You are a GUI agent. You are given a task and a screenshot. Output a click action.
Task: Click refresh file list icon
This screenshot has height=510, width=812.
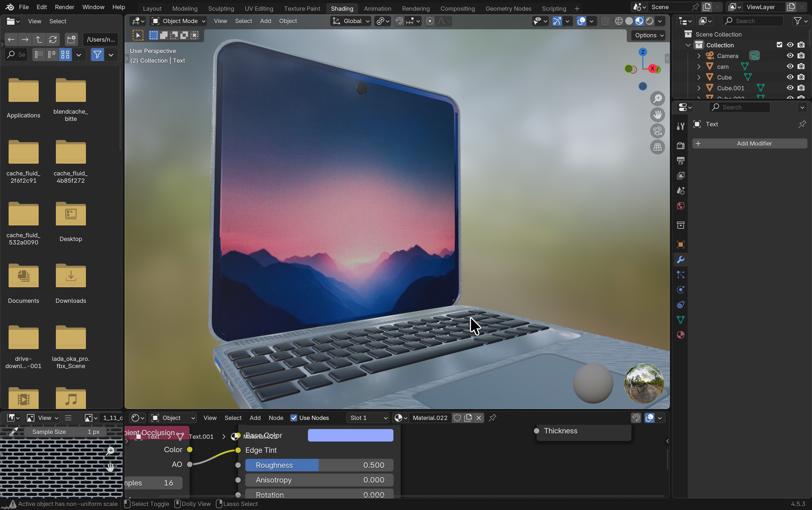tap(53, 40)
